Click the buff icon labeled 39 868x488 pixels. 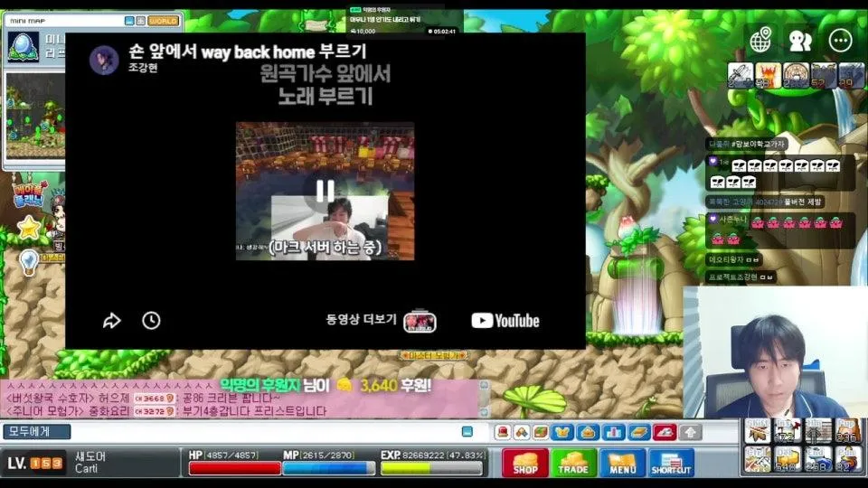click(851, 75)
